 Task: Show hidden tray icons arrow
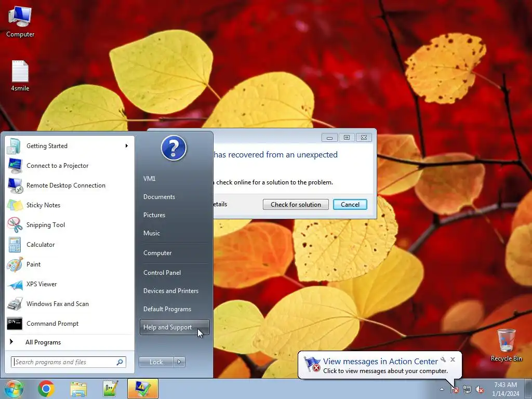pos(442,389)
